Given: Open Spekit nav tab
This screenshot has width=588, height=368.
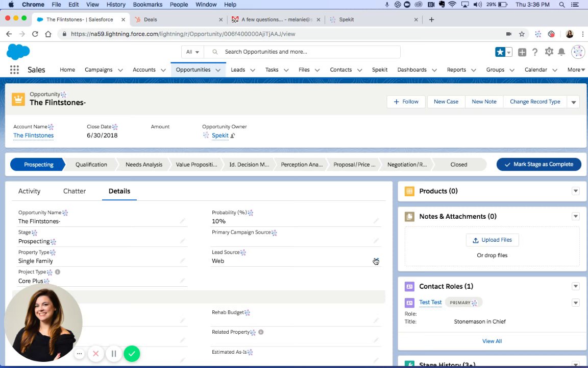Looking at the screenshot, I should [x=380, y=70].
